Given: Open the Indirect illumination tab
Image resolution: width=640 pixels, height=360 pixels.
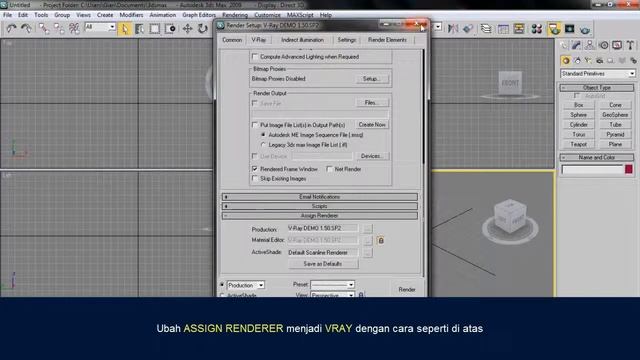Looking at the screenshot, I should [302, 40].
